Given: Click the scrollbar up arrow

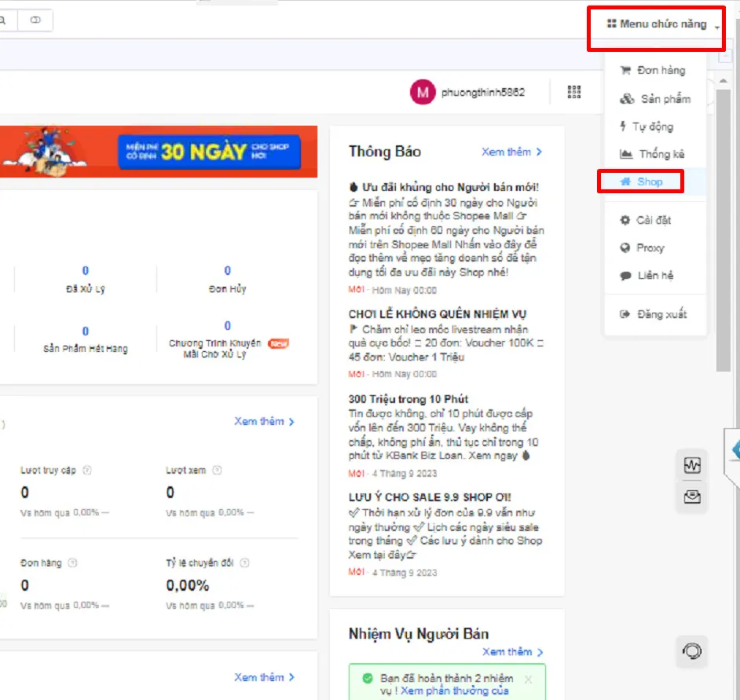Looking at the screenshot, I should (723, 81).
